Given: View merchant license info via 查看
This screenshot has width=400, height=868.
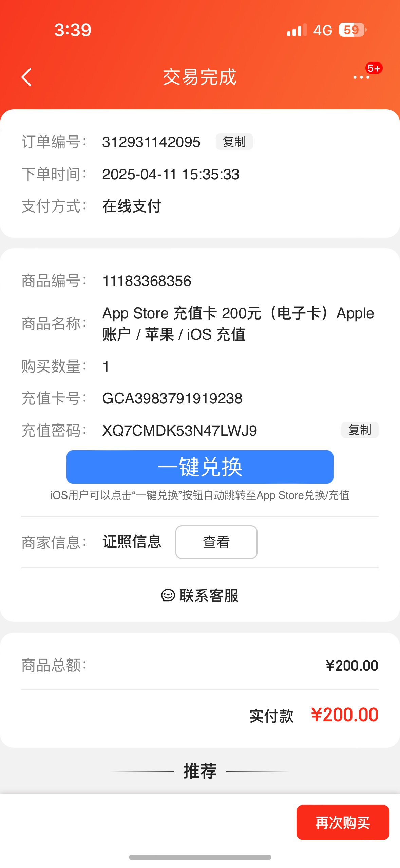Looking at the screenshot, I should pos(216,542).
